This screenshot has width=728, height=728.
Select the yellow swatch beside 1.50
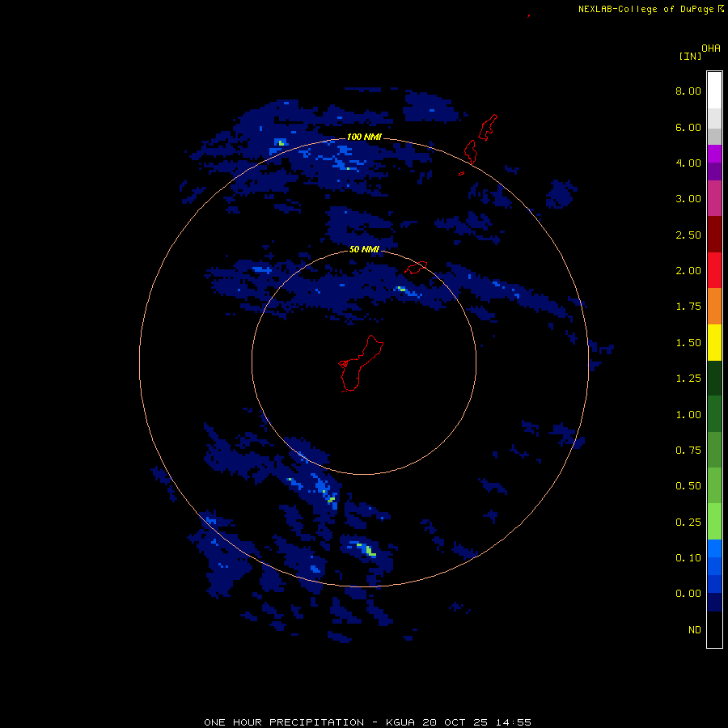714,343
